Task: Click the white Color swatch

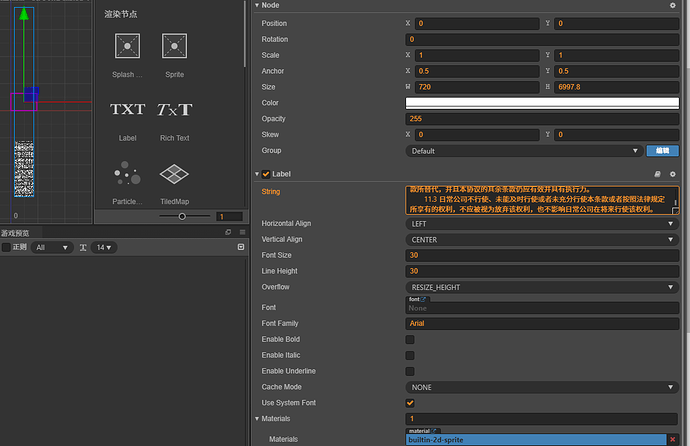Action: point(542,103)
